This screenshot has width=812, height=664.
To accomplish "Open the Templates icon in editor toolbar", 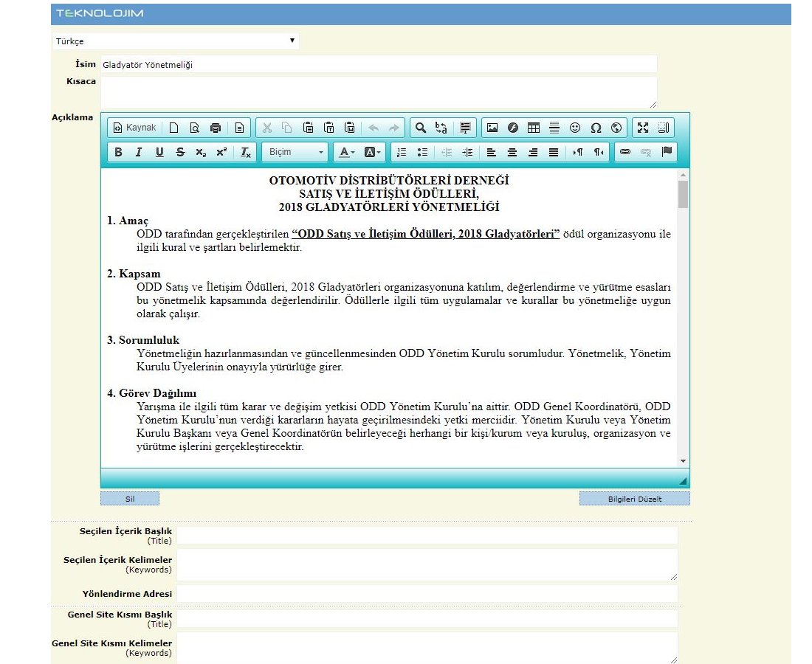I will click(x=239, y=128).
